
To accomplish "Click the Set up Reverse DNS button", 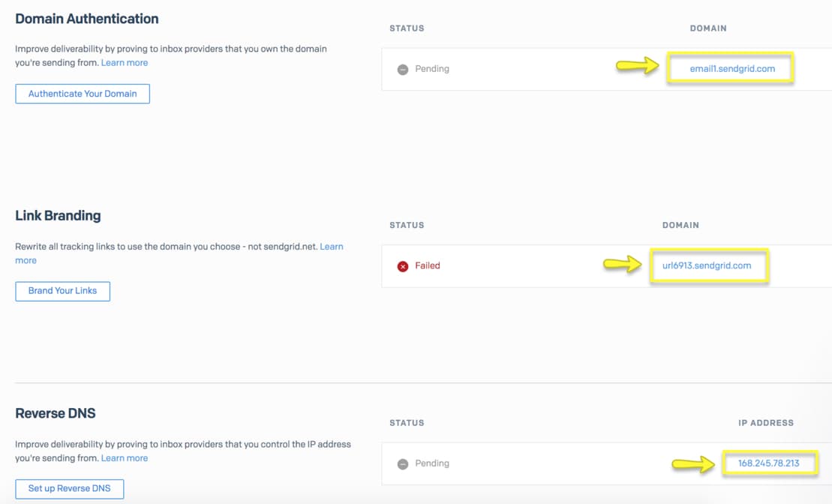I will (x=69, y=488).
